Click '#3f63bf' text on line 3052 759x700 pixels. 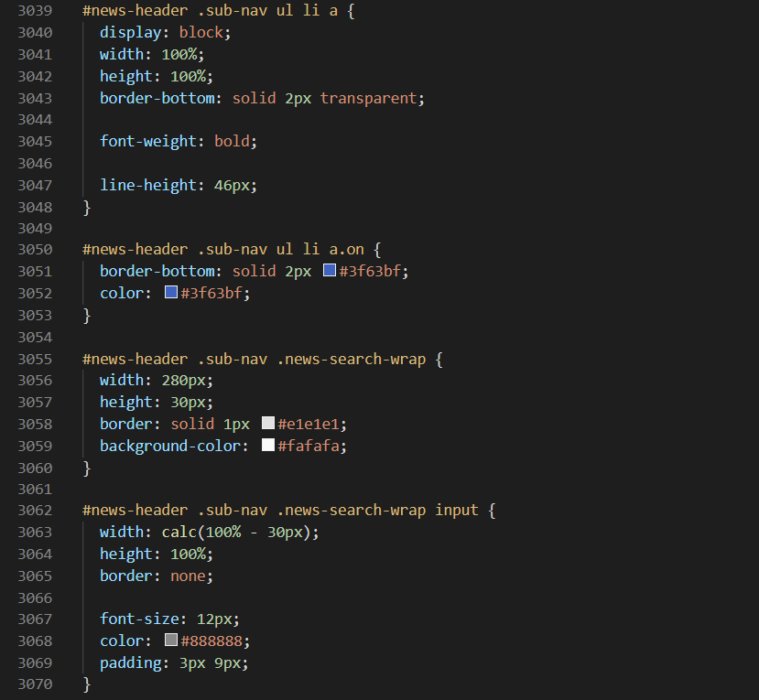(211, 293)
